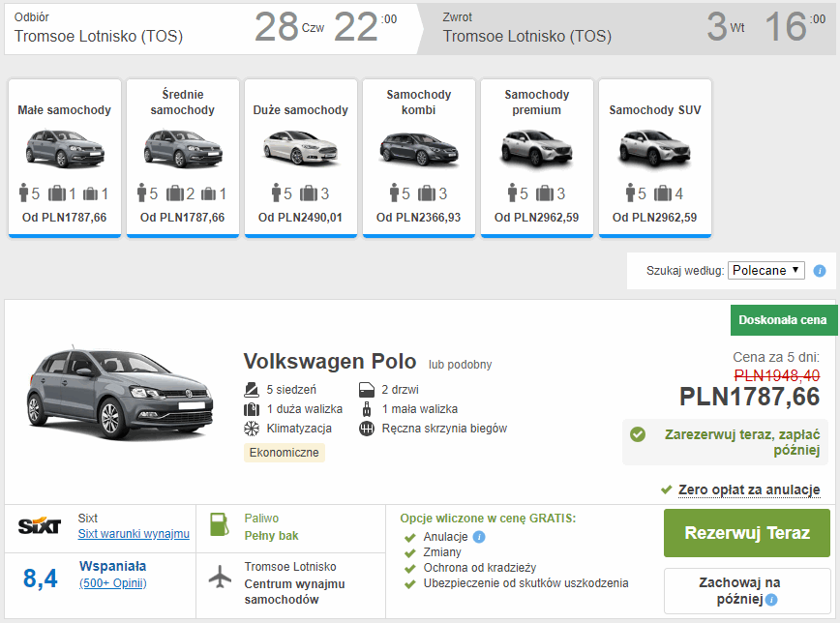Save offer with Zachowaj na później

pyautogui.click(x=739, y=590)
